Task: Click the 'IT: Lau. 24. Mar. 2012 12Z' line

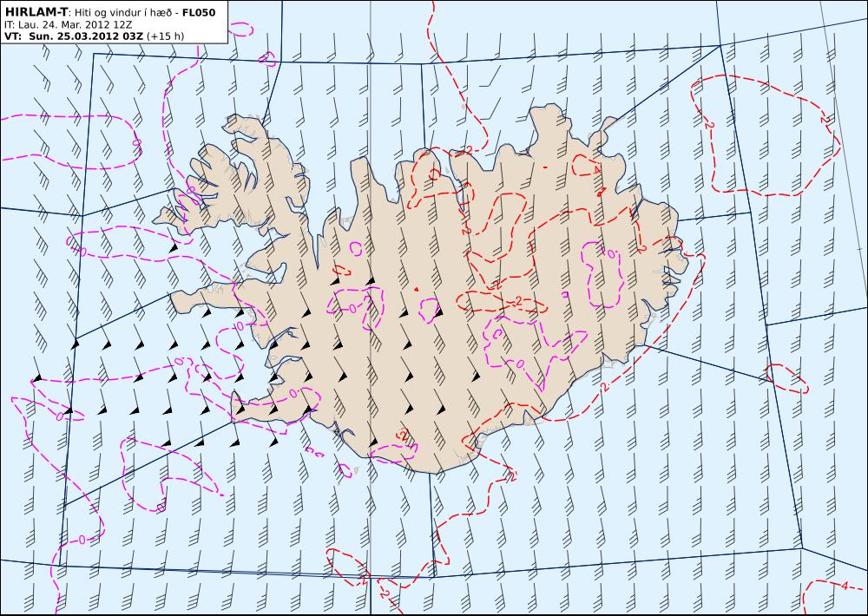Action: (68, 25)
